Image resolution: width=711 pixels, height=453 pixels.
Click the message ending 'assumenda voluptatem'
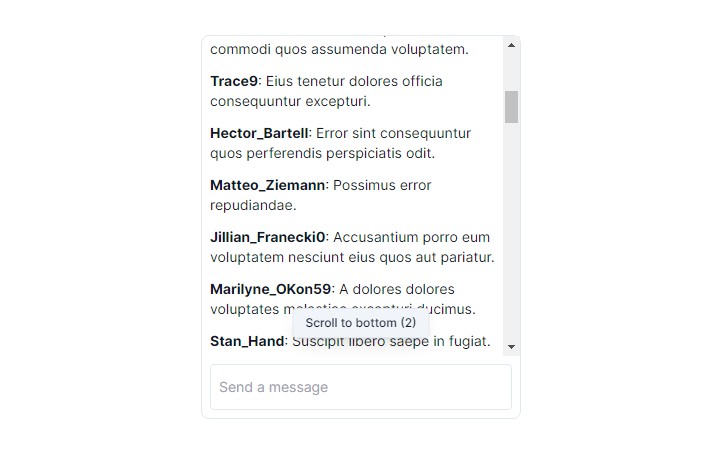[339, 49]
